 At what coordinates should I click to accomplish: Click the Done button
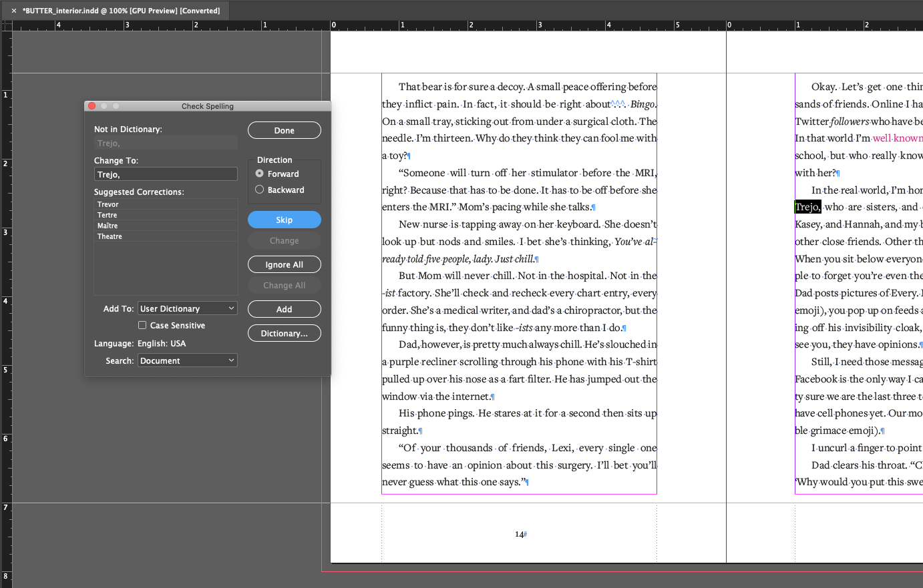[x=284, y=130]
